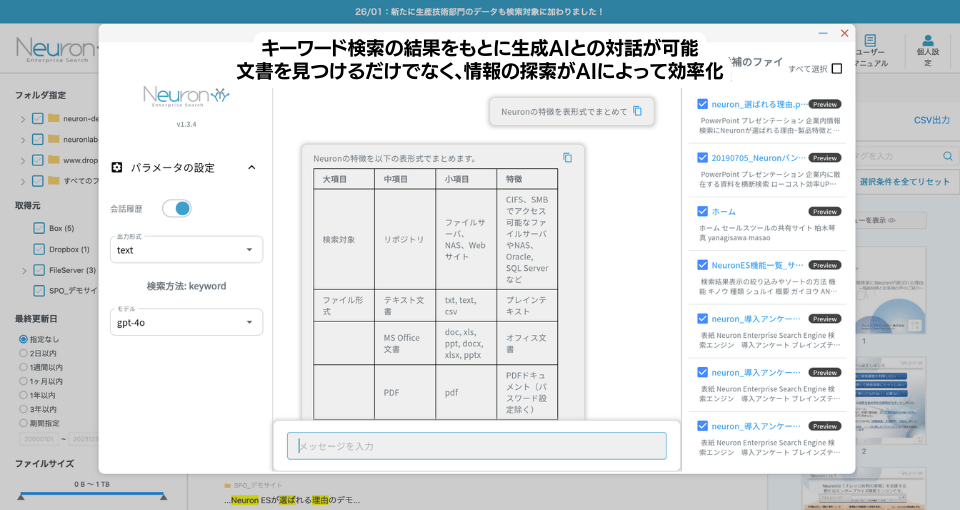Uncheck the ホーム file checkbox
This screenshot has height=510, width=960.
point(702,211)
